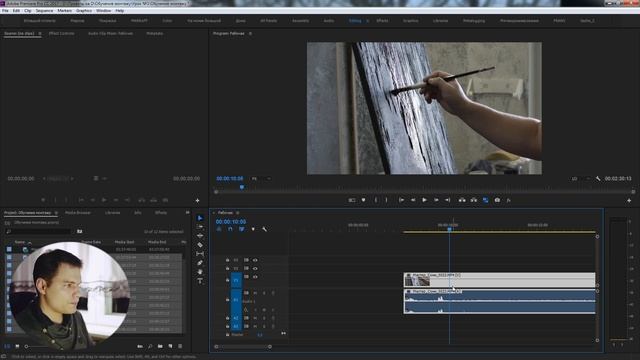Add marker in Program monitor

(x=363, y=200)
